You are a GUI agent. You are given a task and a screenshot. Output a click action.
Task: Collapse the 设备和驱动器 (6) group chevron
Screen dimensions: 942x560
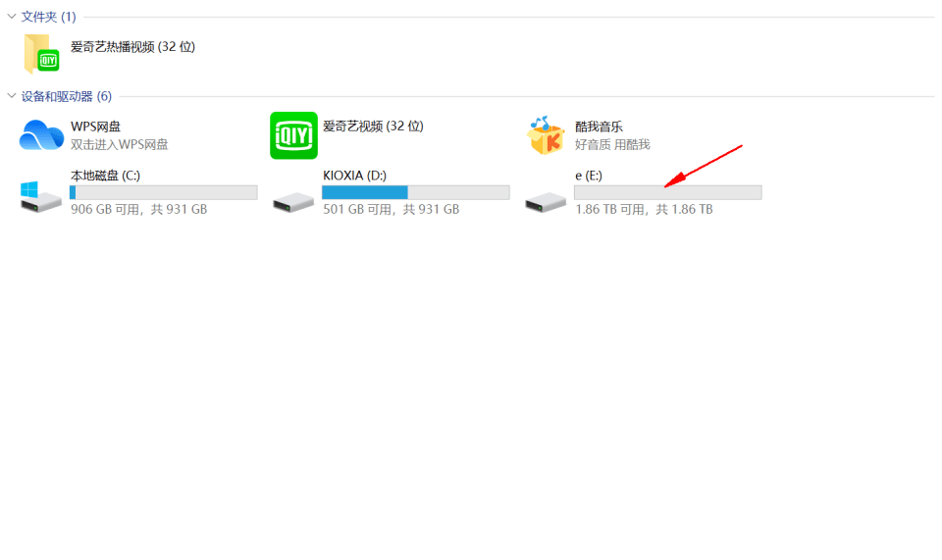tap(12, 96)
